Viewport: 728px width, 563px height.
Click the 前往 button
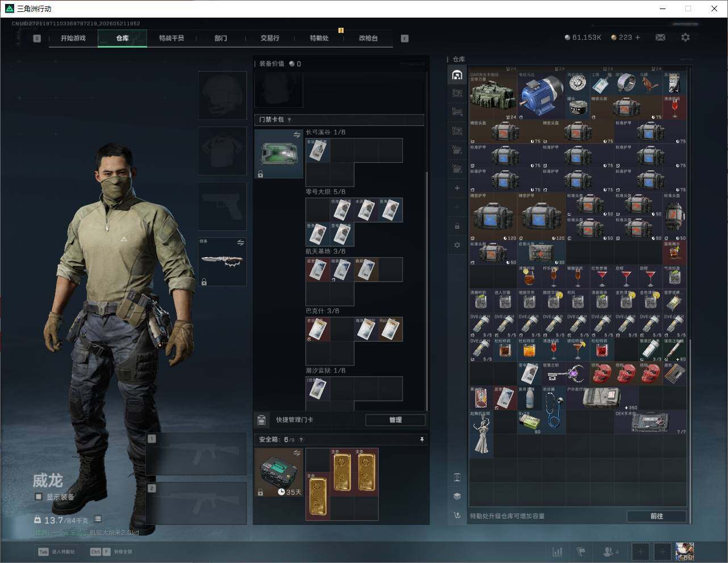pos(656,516)
